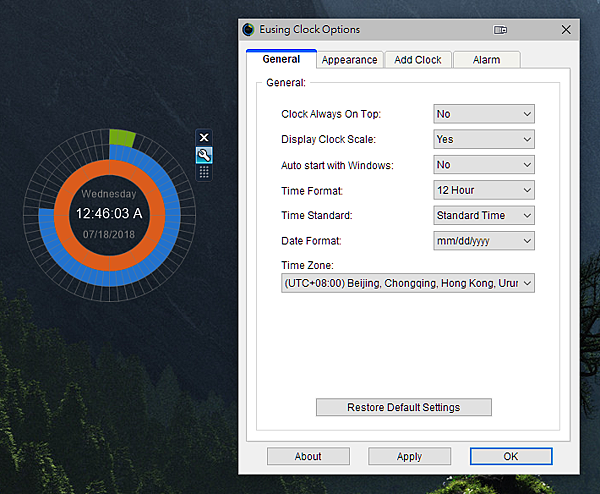Open the Auto start with Windows dropdown
This screenshot has width=600, height=494.
(484, 165)
